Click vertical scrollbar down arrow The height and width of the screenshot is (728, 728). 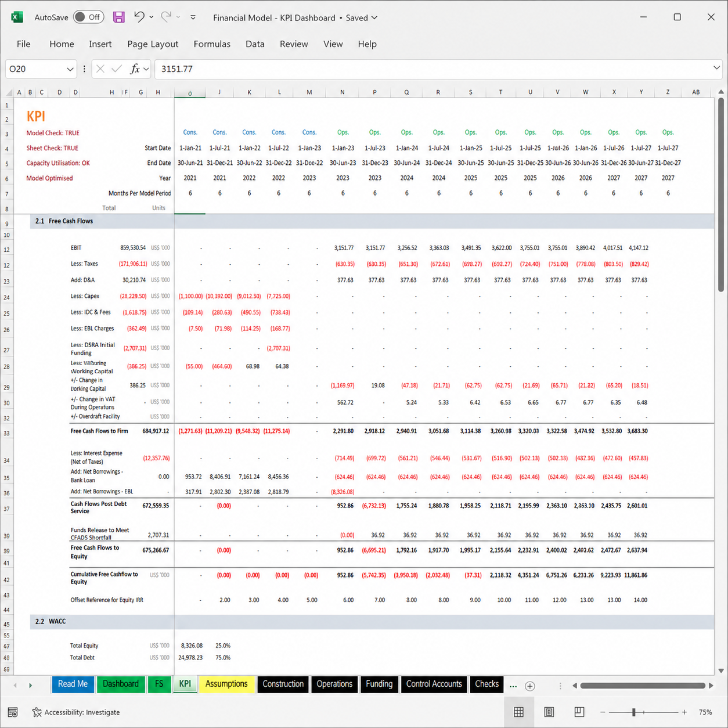721,671
